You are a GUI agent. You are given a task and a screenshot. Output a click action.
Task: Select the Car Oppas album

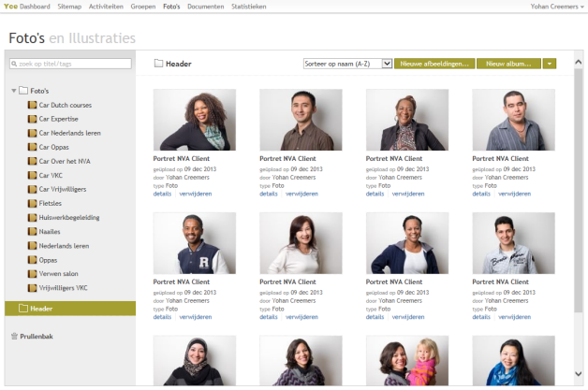click(54, 147)
